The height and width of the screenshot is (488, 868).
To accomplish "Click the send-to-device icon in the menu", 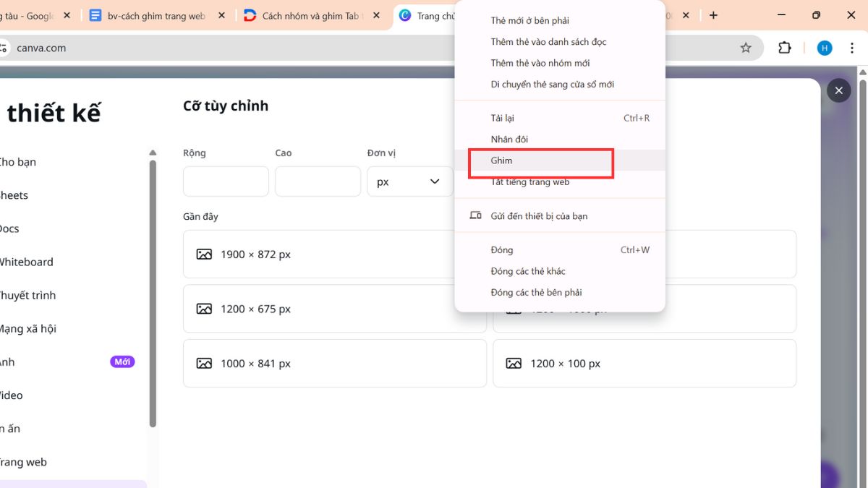I will 476,215.
